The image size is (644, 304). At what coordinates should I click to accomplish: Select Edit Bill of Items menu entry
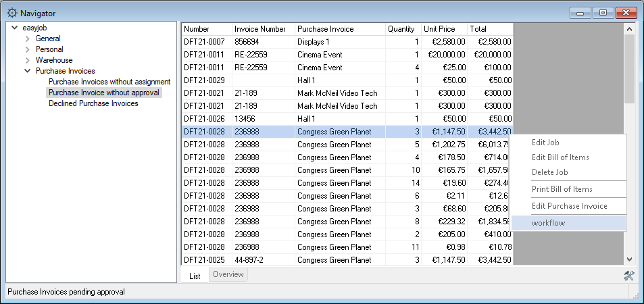pos(560,157)
